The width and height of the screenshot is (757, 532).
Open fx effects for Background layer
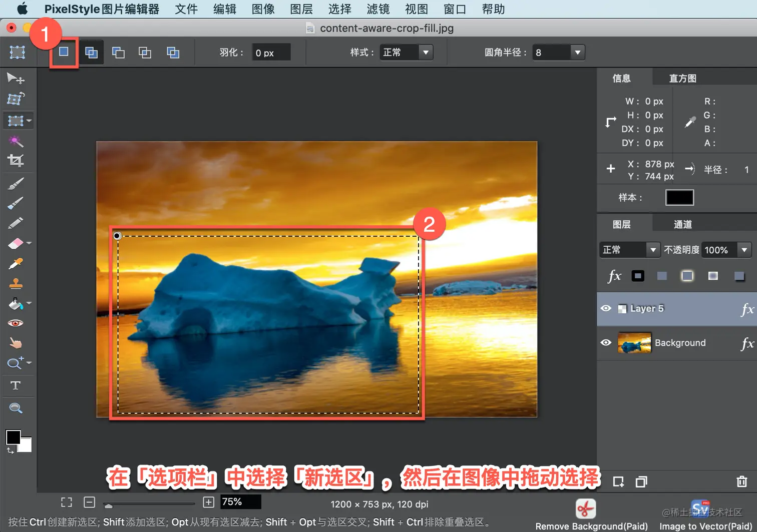747,343
